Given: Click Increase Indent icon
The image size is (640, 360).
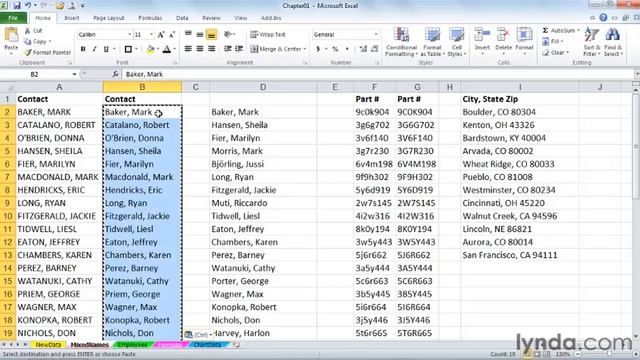Looking at the screenshot, I should 239,49.
